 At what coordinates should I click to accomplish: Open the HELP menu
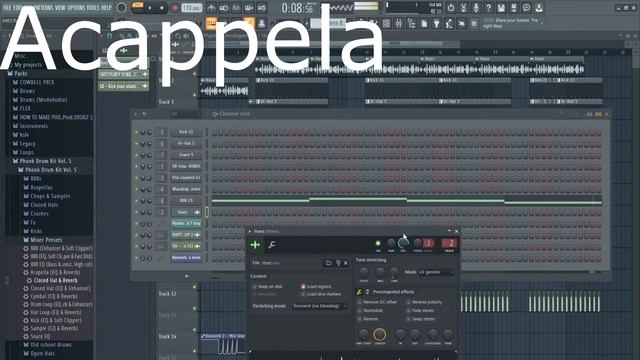click(106, 8)
